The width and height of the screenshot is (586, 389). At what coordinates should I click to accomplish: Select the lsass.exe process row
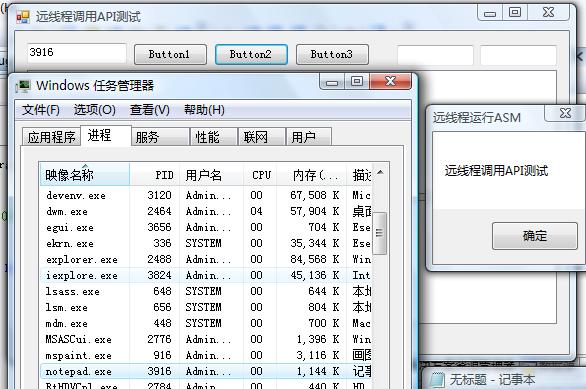point(206,291)
